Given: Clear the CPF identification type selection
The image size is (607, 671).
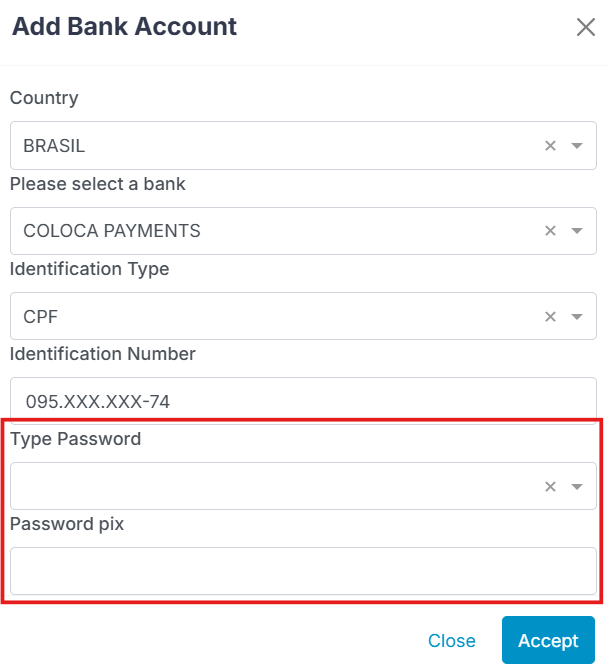Looking at the screenshot, I should point(550,317).
